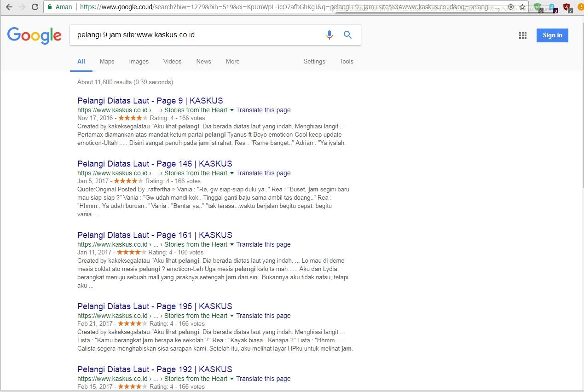The image size is (584, 392).
Task: Go back with the browser back arrow
Action: [9, 7]
